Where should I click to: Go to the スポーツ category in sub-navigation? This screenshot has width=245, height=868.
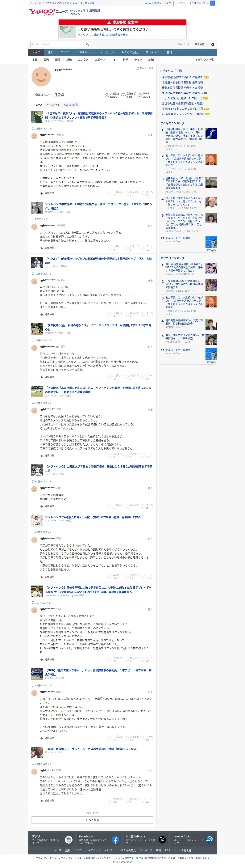pos(100,60)
